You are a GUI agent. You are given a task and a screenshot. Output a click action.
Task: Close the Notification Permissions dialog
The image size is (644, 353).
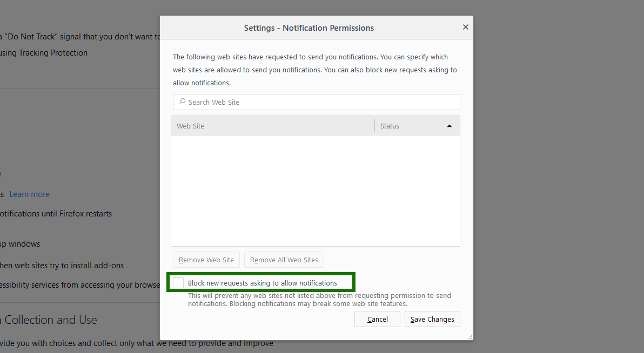coord(465,27)
